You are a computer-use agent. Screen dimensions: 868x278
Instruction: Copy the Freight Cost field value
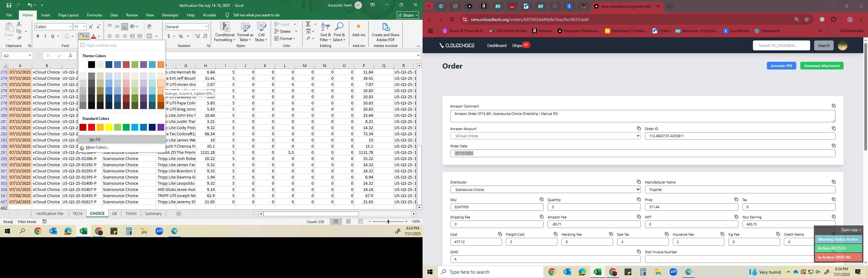pyautogui.click(x=555, y=234)
